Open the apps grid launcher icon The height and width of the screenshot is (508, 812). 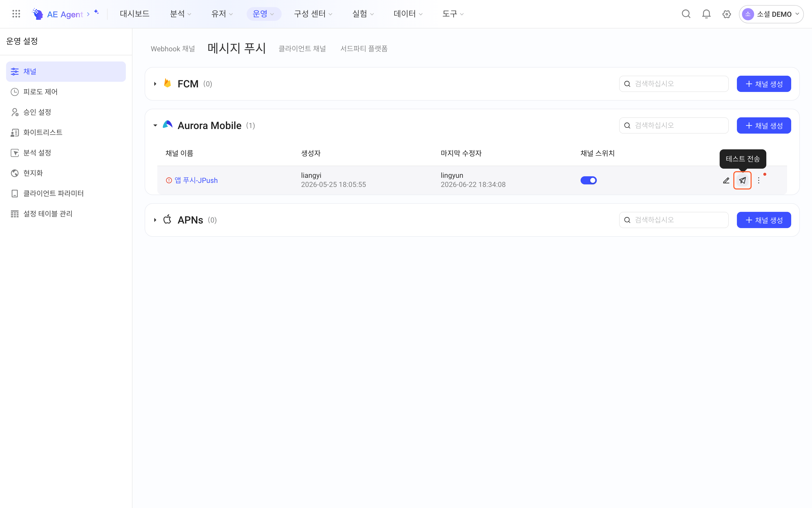click(16, 14)
